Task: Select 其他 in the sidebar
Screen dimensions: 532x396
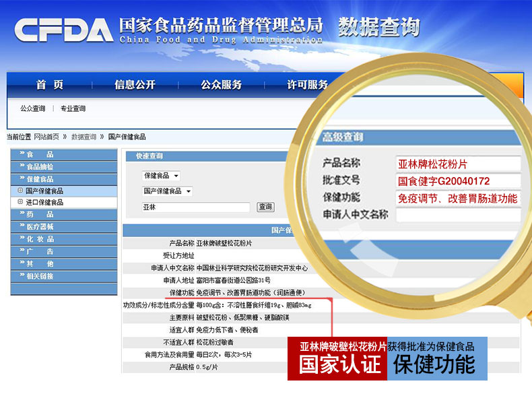Action: (64, 264)
